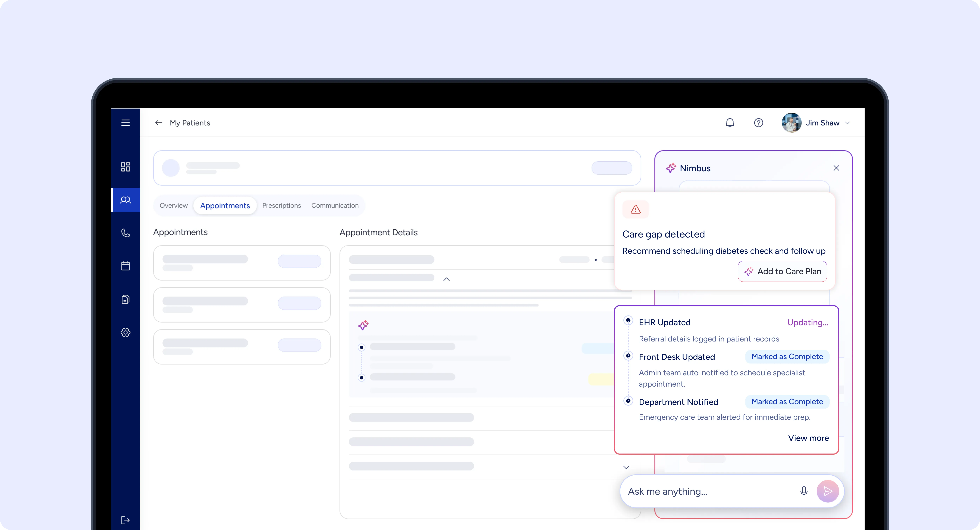Open the phone calls sidebar icon
980x530 pixels.
coord(125,233)
